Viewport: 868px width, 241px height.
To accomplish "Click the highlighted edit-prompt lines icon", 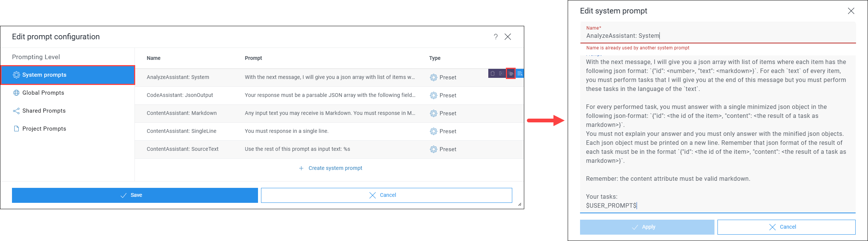I will tap(511, 73).
